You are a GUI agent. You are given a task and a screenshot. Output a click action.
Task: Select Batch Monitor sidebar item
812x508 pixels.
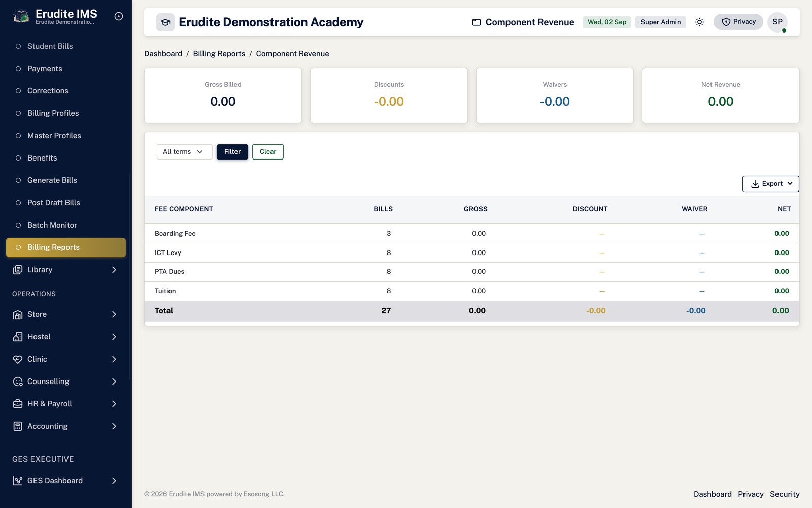coord(66,225)
